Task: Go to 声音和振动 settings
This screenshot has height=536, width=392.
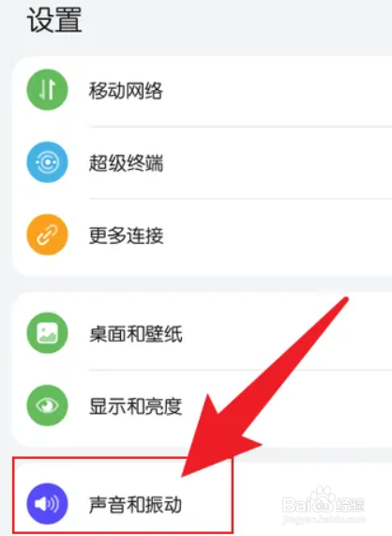Action: click(x=135, y=504)
